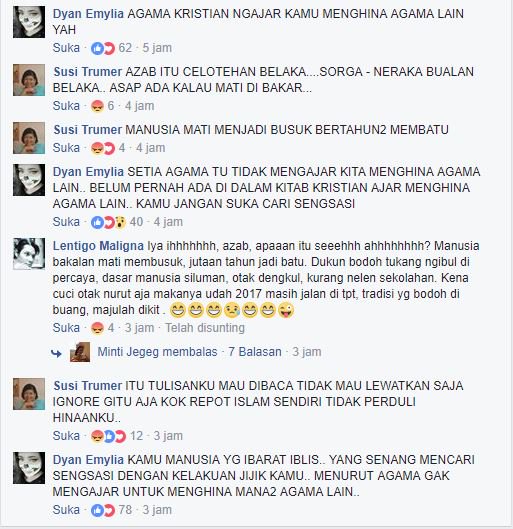This screenshot has height=529, width=513.
Task: Click reply arrow icon beside Minti Jegeg
Action: tap(56, 353)
